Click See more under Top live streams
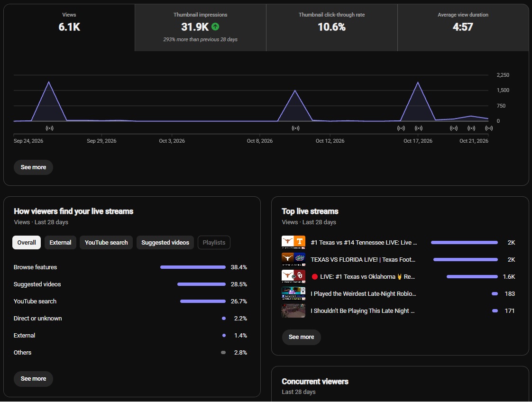 coord(301,337)
